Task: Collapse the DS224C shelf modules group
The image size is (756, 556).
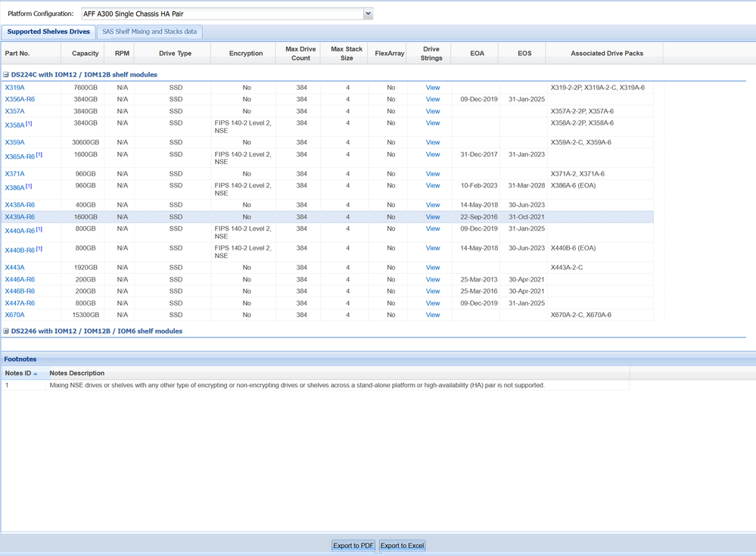Action: tap(6, 75)
